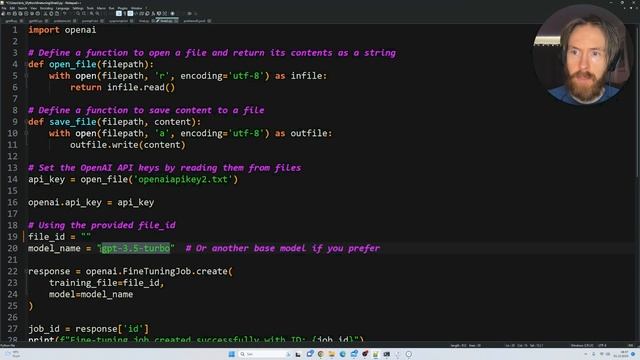The width and height of the screenshot is (640, 360).
Task: Click line number 1 in the margin
Action: click(x=15, y=30)
